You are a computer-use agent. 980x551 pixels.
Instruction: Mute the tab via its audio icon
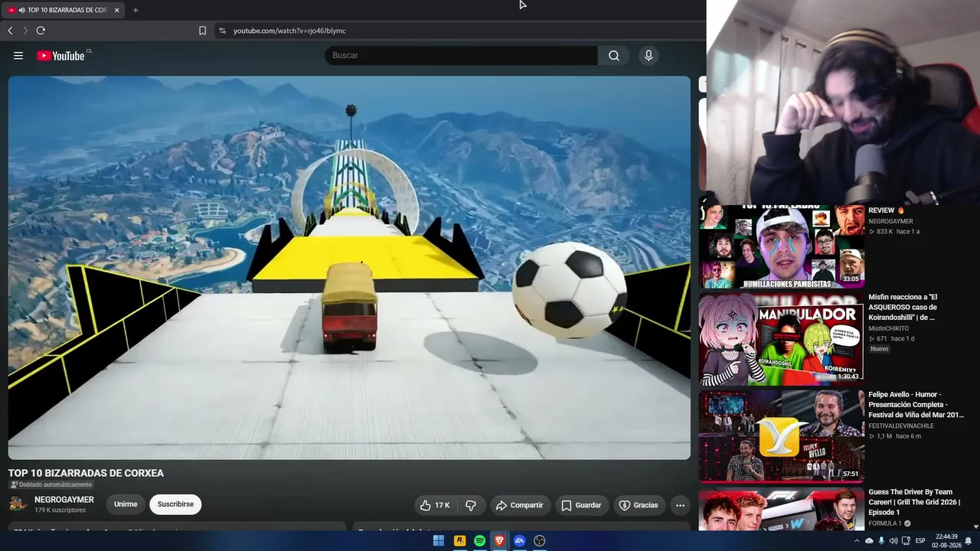(x=21, y=10)
